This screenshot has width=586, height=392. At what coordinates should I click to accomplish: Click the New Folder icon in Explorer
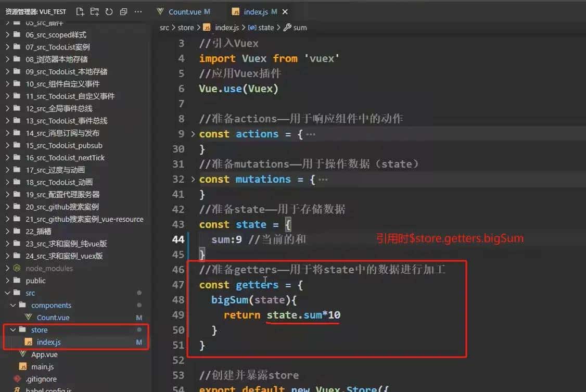95,11
